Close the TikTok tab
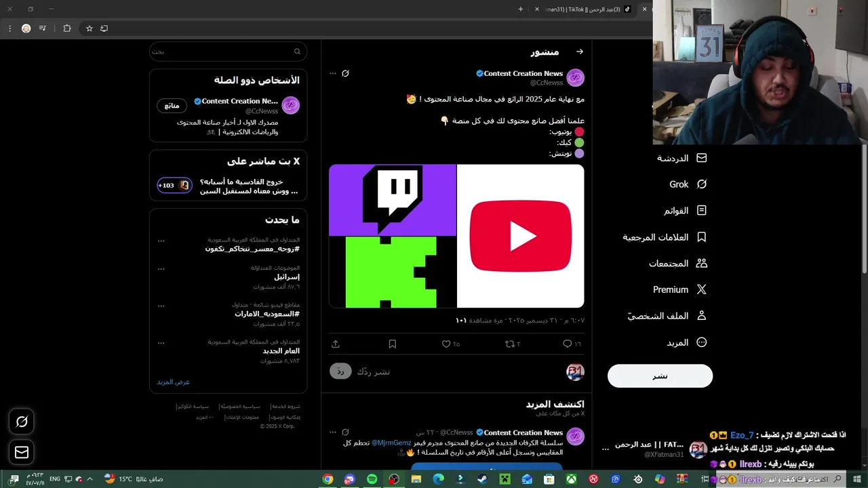Screen dimensions: 868x488 coord(537,9)
